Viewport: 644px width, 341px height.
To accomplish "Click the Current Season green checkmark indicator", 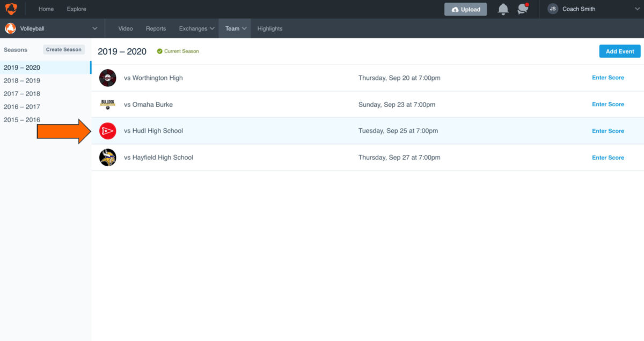I will click(160, 51).
